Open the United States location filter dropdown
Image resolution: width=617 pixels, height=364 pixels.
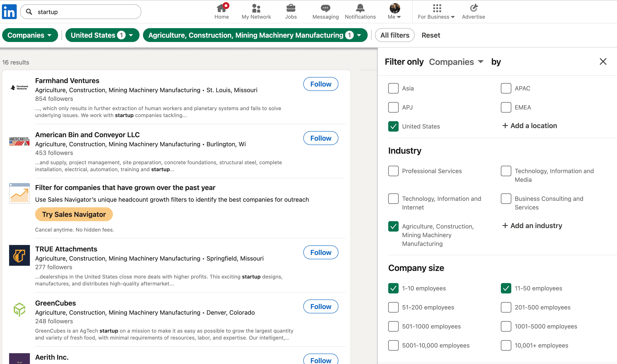(102, 35)
